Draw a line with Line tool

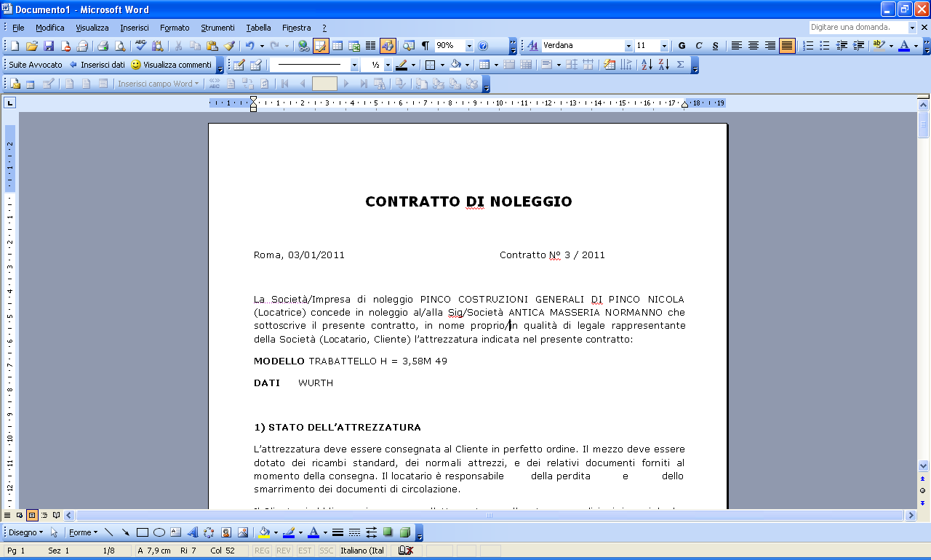pos(109,532)
